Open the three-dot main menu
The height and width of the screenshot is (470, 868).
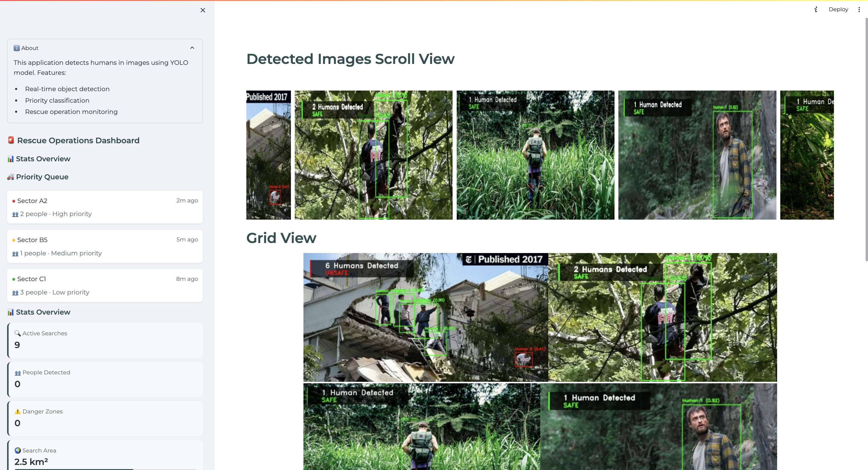pos(859,9)
